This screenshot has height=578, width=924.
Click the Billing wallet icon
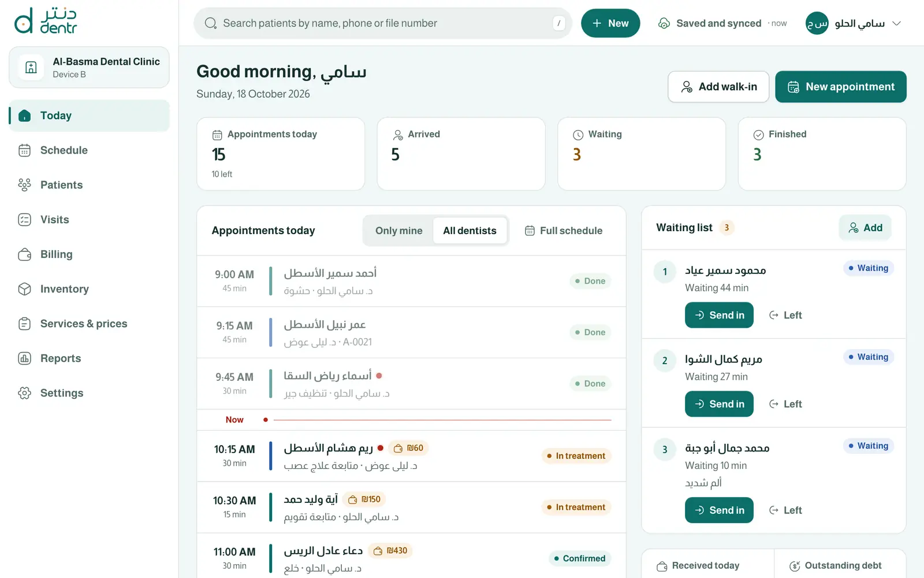24,254
